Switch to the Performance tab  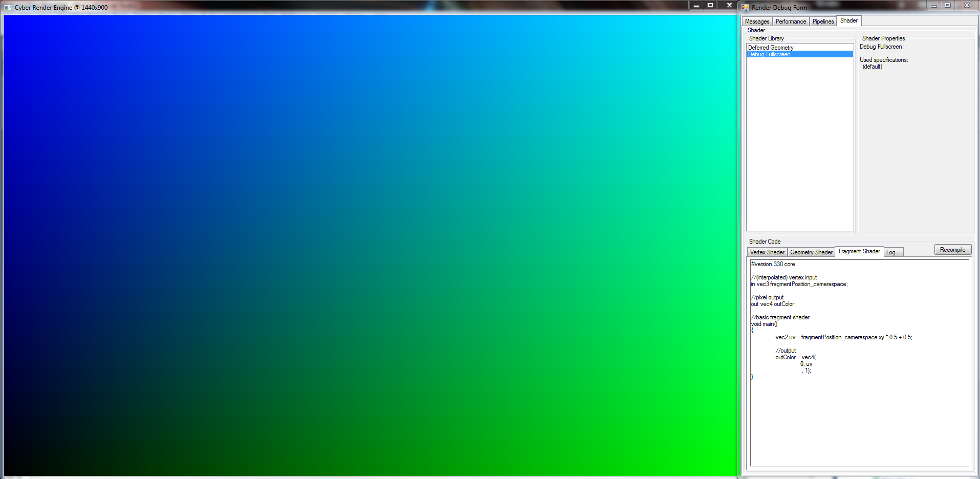791,21
